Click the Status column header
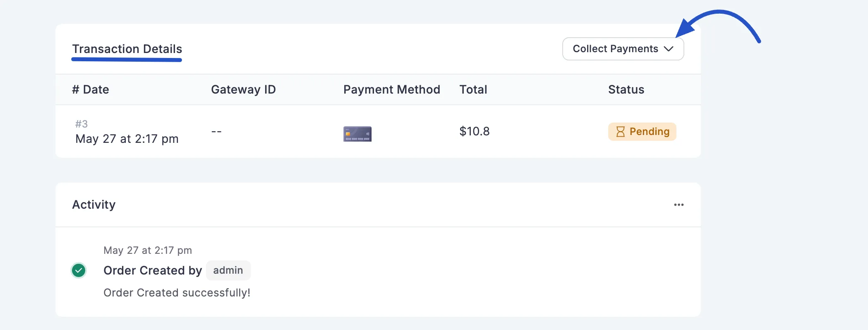The width and height of the screenshot is (868, 330). [626, 89]
